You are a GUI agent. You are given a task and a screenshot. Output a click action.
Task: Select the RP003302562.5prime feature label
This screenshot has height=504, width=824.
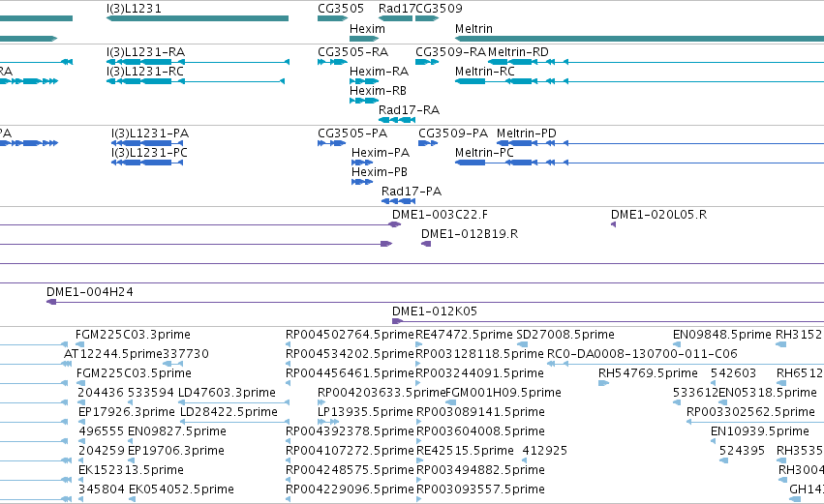pos(751,412)
